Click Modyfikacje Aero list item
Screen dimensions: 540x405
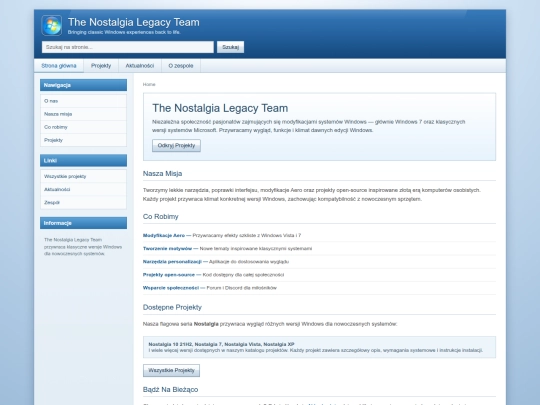click(x=319, y=236)
